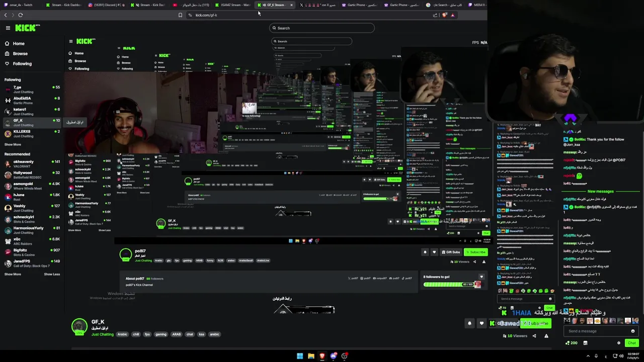Open File Explorer from the taskbar

click(x=311, y=356)
